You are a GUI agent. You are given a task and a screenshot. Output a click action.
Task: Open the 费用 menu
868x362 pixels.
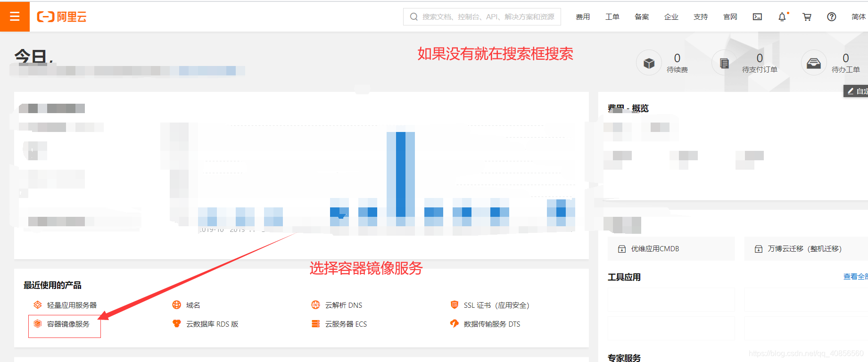583,17
